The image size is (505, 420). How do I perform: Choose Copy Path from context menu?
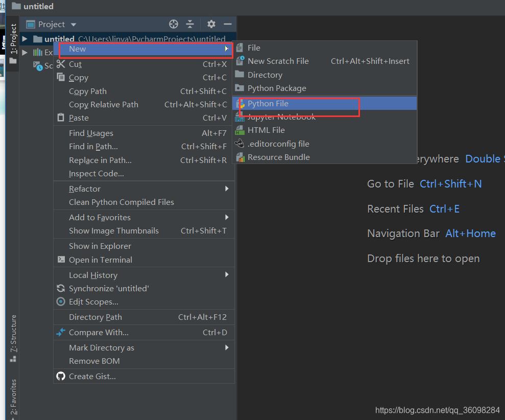coord(144,91)
